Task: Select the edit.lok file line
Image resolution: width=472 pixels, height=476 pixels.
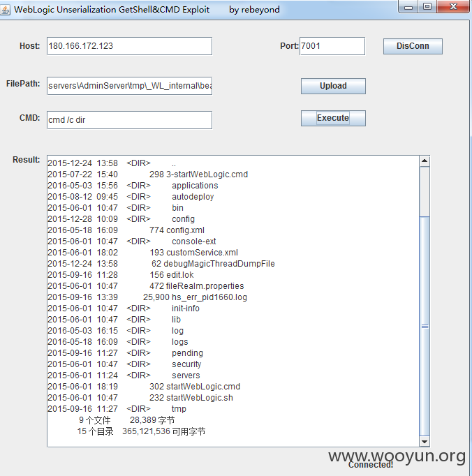Action: 121,275
